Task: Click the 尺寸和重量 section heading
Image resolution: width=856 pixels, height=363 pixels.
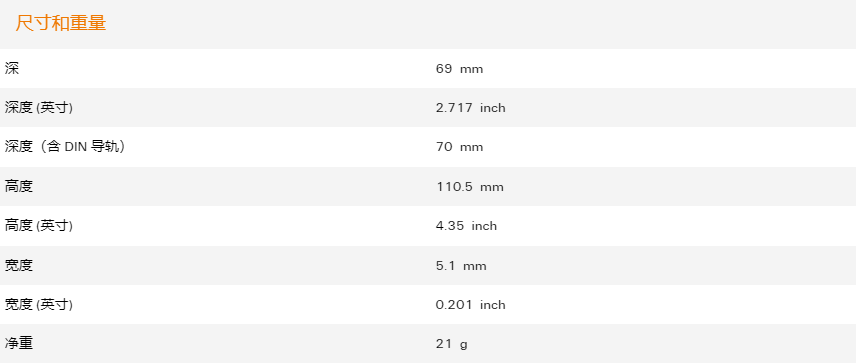Action: pyautogui.click(x=61, y=23)
